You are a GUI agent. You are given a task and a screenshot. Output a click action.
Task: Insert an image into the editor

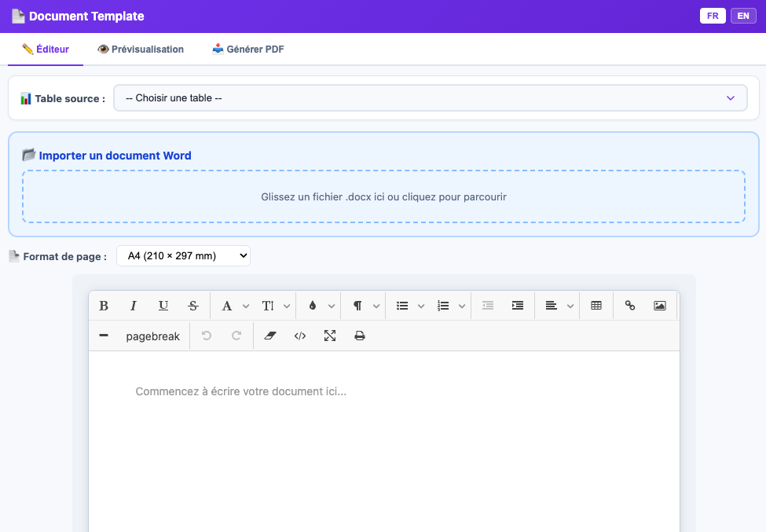661,306
